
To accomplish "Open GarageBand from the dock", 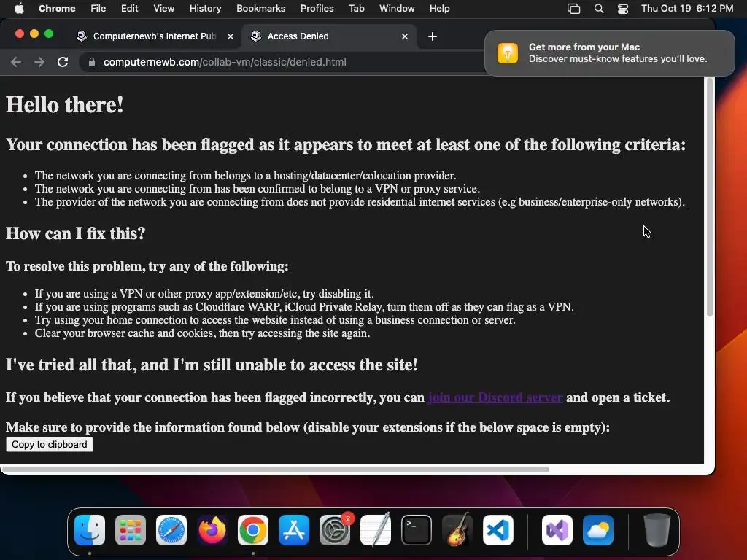I will (x=457, y=530).
